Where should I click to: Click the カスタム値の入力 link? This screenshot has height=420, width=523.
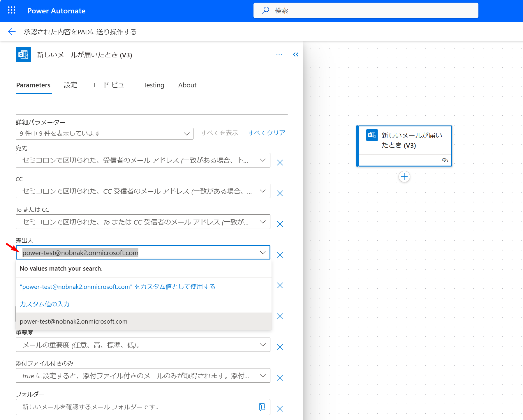[x=45, y=304]
